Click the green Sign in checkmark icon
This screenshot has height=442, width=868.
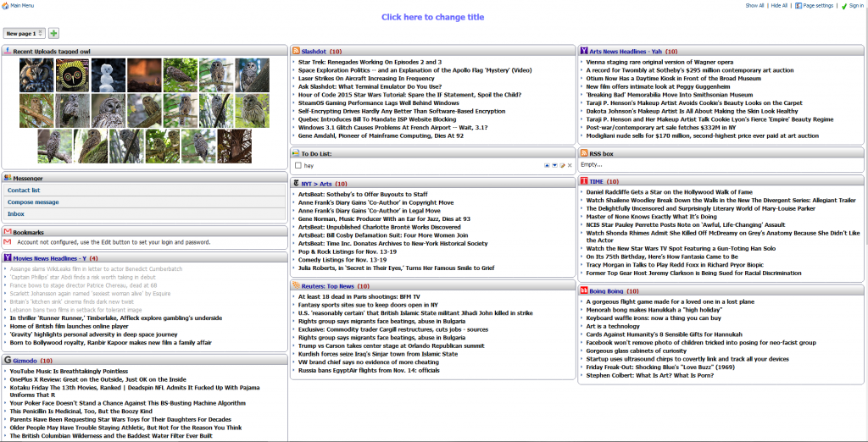844,6
